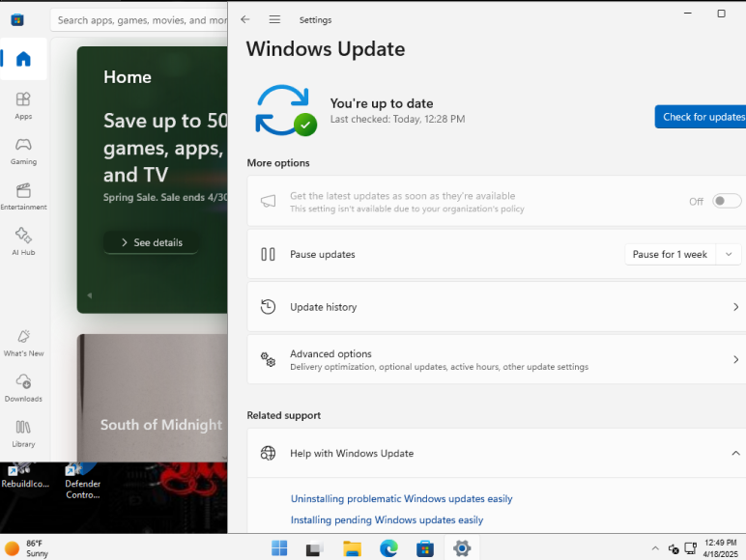Click Advanced options row label
Screen dimensions: 746x560
330,353
